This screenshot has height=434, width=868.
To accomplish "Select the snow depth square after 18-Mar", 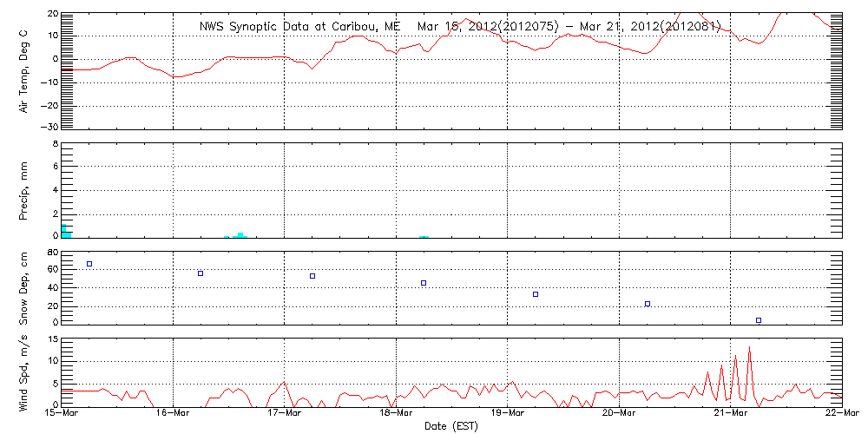I will click(x=424, y=283).
